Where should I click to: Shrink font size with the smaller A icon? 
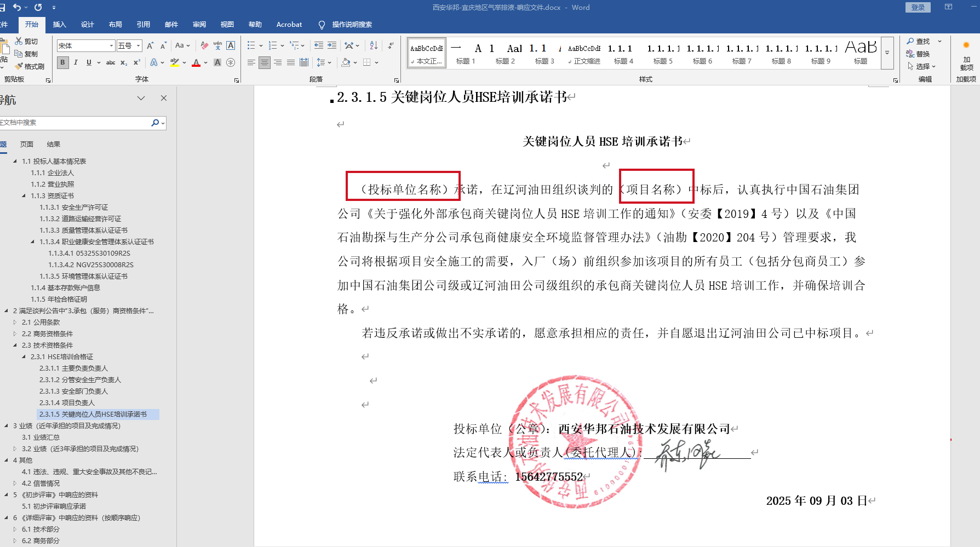(x=163, y=45)
